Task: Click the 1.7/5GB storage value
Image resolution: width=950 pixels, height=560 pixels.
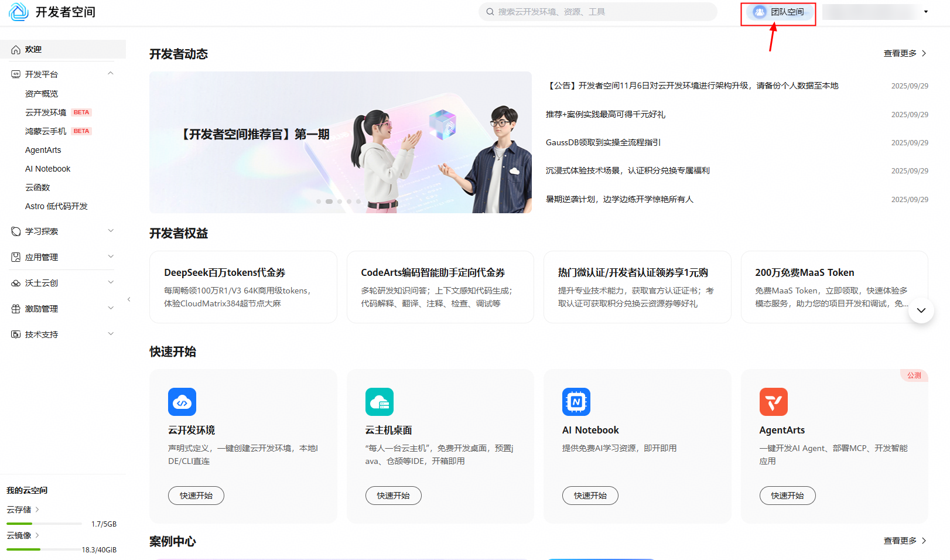Action: pyautogui.click(x=104, y=524)
